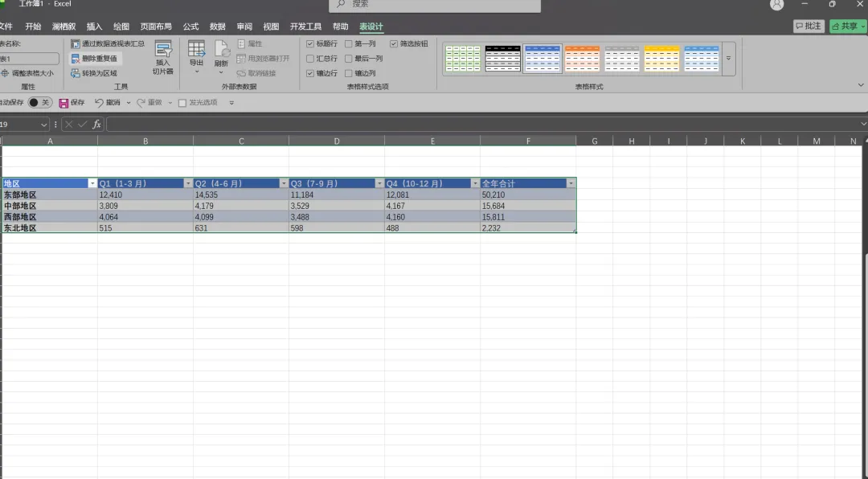Select the 东北地区 cell
Viewport: 868px width, 479px height.
tap(50, 228)
